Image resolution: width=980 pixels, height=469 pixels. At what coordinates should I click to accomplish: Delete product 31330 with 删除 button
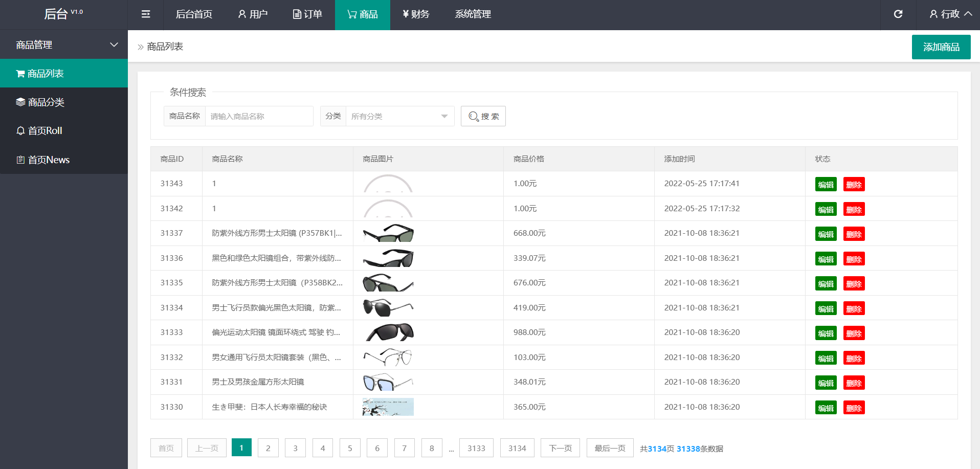click(x=854, y=408)
